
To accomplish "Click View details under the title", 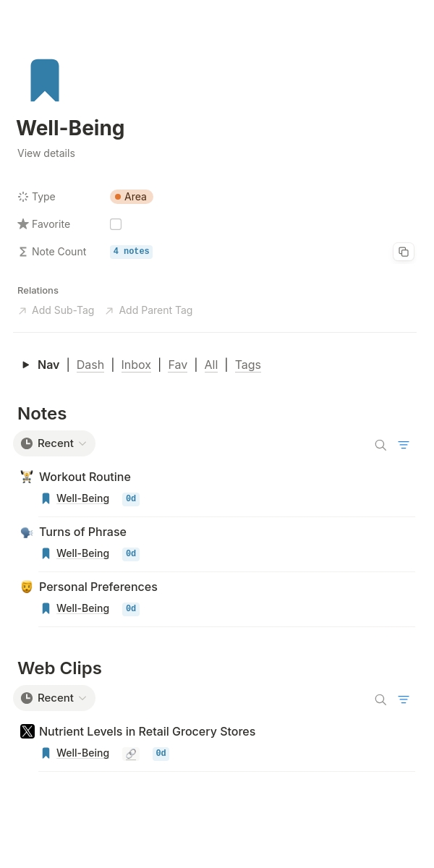I will pyautogui.click(x=46, y=153).
